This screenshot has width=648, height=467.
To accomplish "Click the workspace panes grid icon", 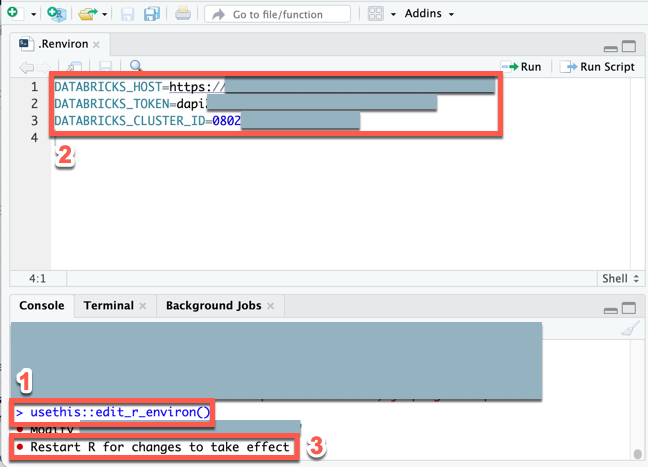I will coord(376,14).
